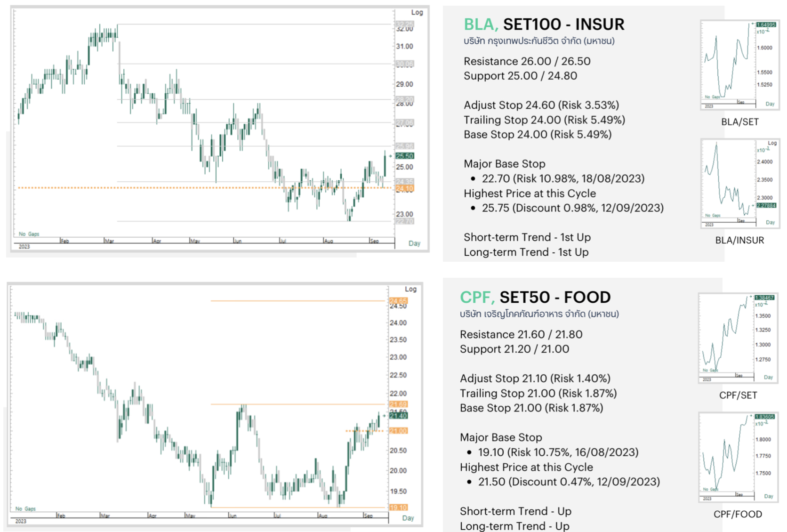Click the Thai company name under CPF heading

pyautogui.click(x=539, y=314)
